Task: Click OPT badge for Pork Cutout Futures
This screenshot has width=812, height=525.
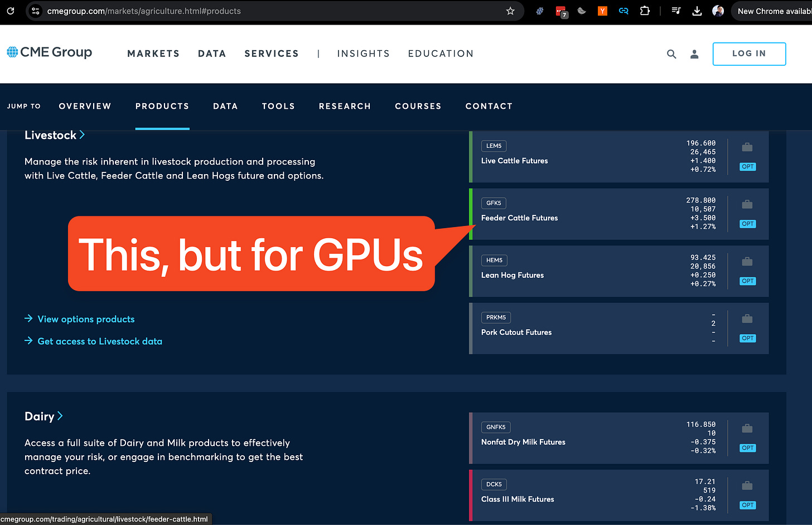Action: tap(748, 338)
